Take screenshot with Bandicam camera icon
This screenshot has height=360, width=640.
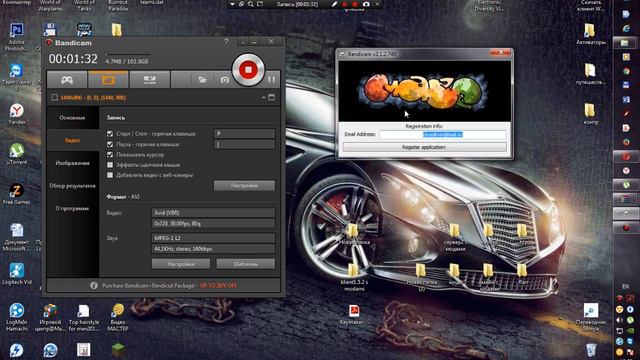pyautogui.click(x=224, y=80)
